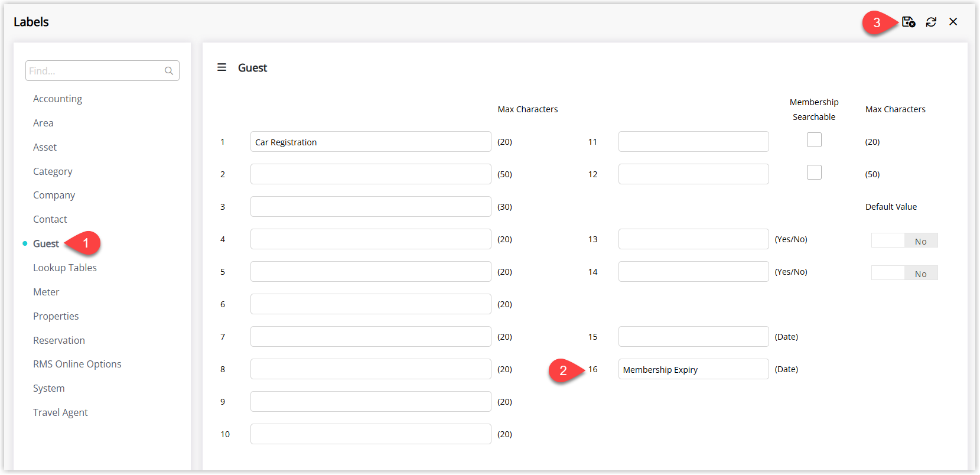This screenshot has height=475, width=980.
Task: Select Guest in the labels list
Action: coord(46,243)
